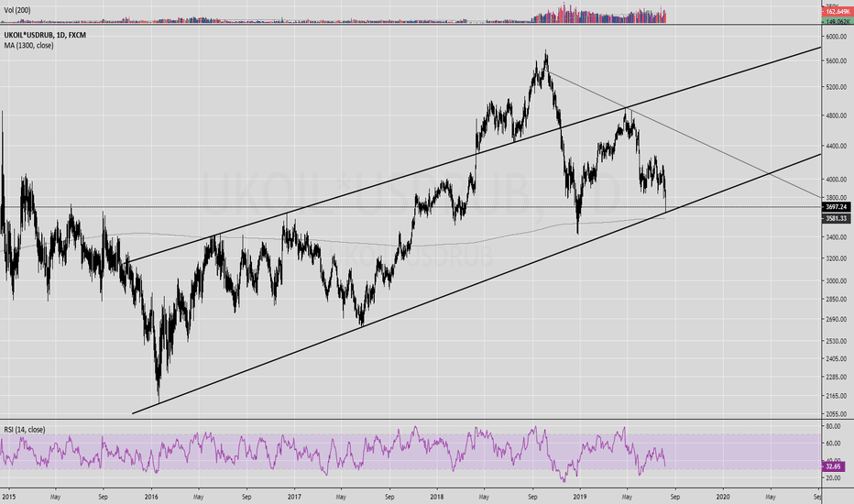This screenshot has height=504, width=854.
Task: Click the 2530.00 price axis label
Action: point(836,341)
